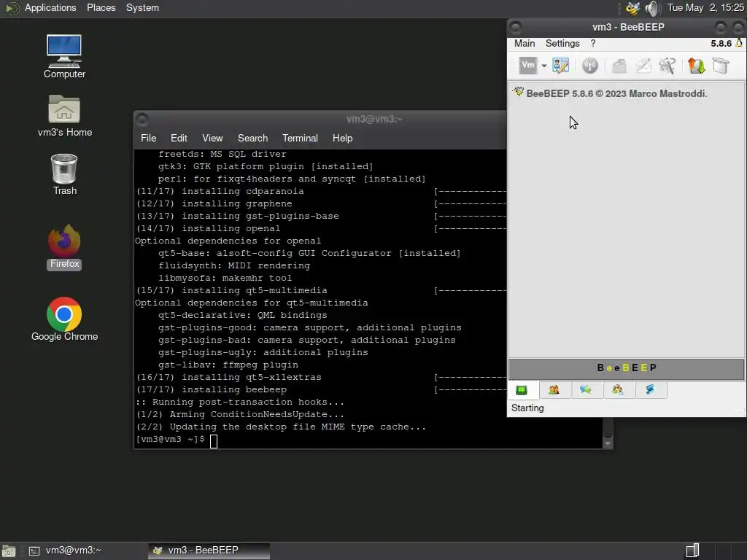The height and width of the screenshot is (560, 747).
Task: Click the 'gst-libav: ffmpeg plugin' terminal line
Action: 228,365
